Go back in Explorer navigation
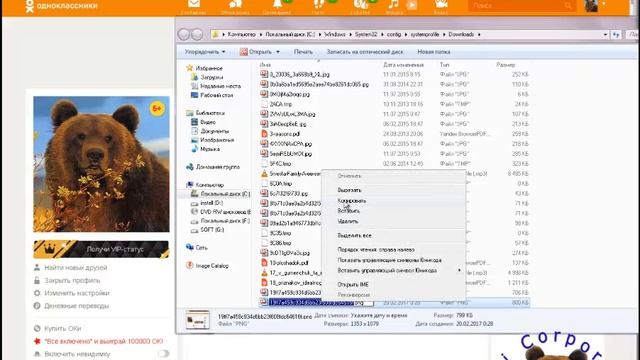 184,35
